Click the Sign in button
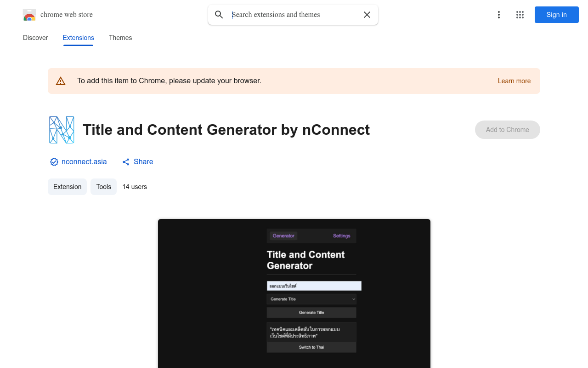This screenshot has width=588, height=368. click(x=557, y=15)
